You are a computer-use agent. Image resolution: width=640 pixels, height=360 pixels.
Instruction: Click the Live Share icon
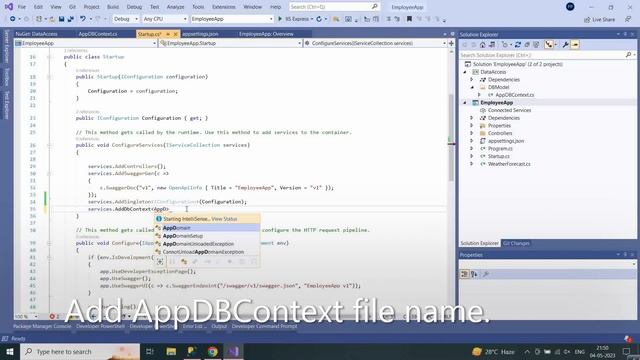pyautogui.click(x=587, y=20)
